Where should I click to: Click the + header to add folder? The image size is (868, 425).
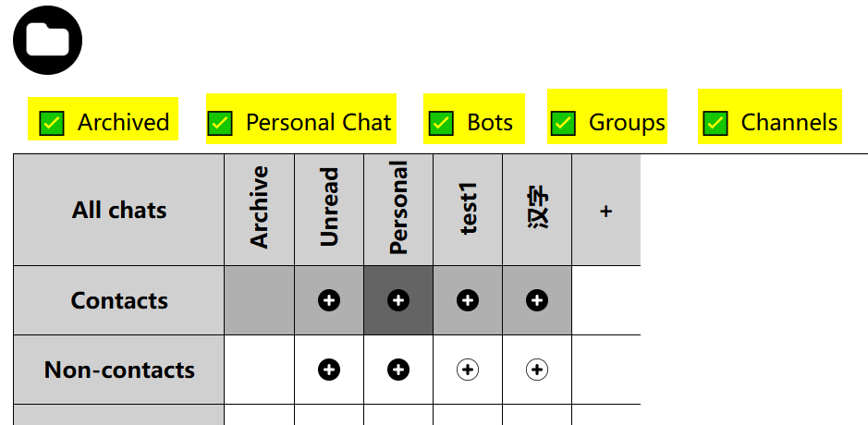(x=606, y=210)
